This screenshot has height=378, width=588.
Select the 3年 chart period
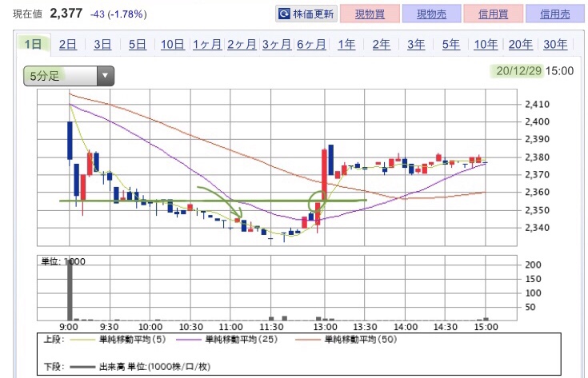pyautogui.click(x=416, y=44)
